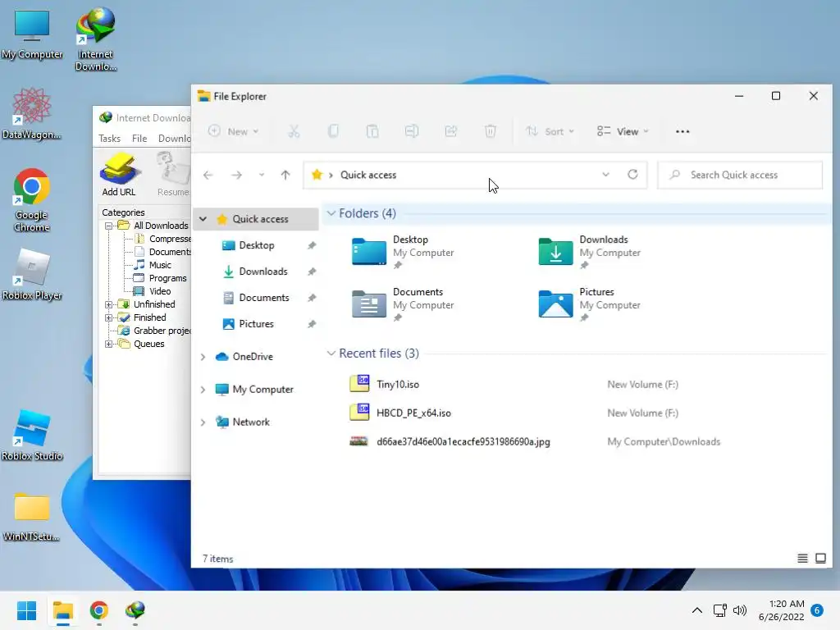The image size is (840, 630).
Task: Click the Rename icon in File Explorer toolbar
Action: pos(412,131)
